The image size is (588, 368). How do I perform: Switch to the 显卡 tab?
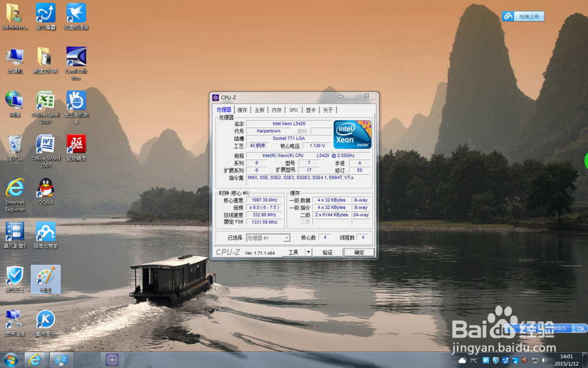tap(310, 110)
